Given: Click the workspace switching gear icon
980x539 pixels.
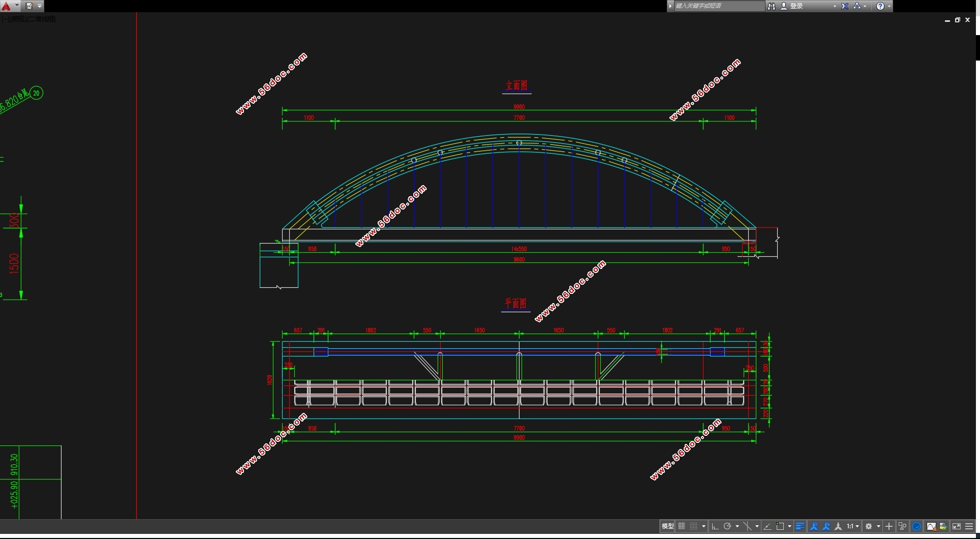Looking at the screenshot, I should [x=869, y=526].
